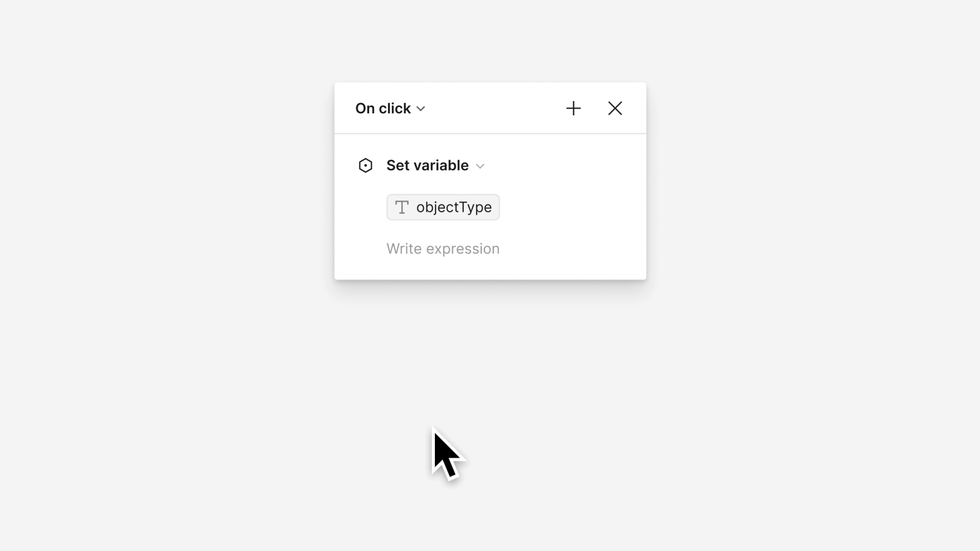This screenshot has height=551, width=980.
Task: Click the plus icon in panel header
Action: (573, 108)
